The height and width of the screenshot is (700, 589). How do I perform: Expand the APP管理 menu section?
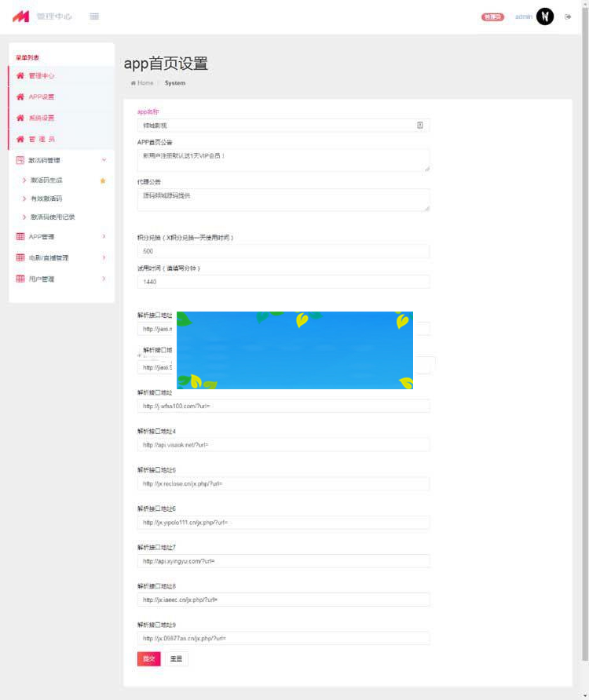[104, 236]
